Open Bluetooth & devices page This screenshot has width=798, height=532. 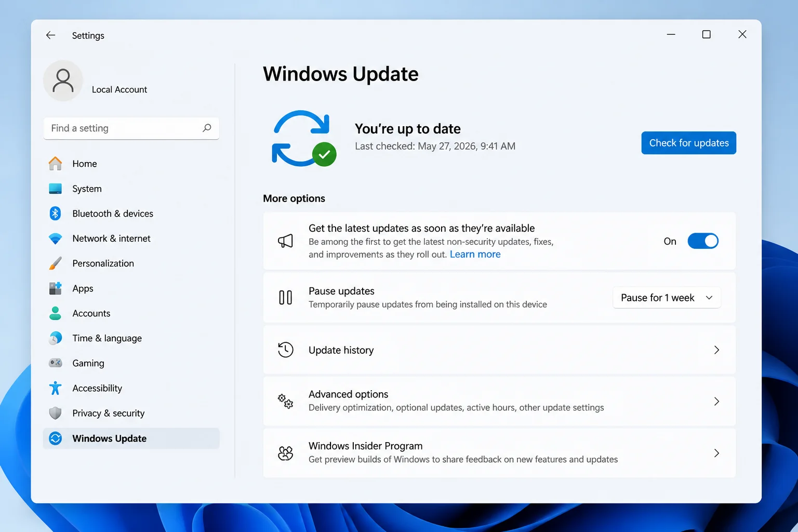click(x=131, y=214)
